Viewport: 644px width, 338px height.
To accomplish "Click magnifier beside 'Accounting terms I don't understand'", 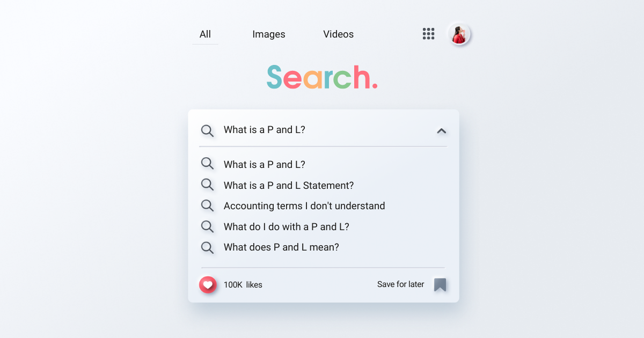I will click(207, 205).
